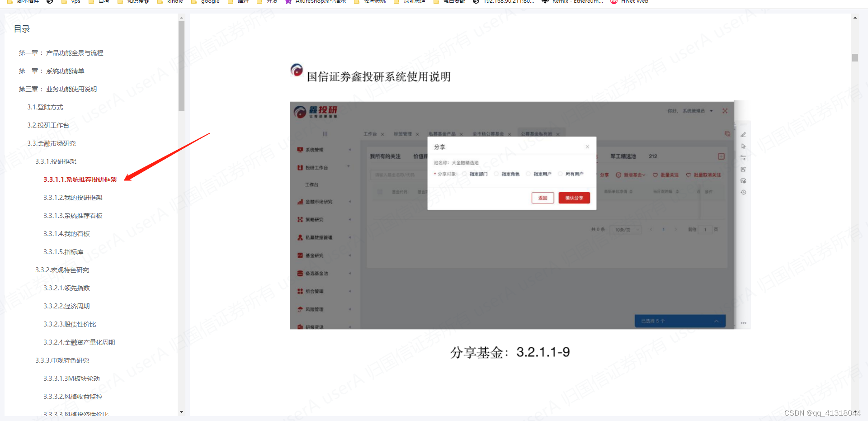Click the 备选基金池 stack icon in embedded sidebar
868x421 pixels.
tap(300, 274)
